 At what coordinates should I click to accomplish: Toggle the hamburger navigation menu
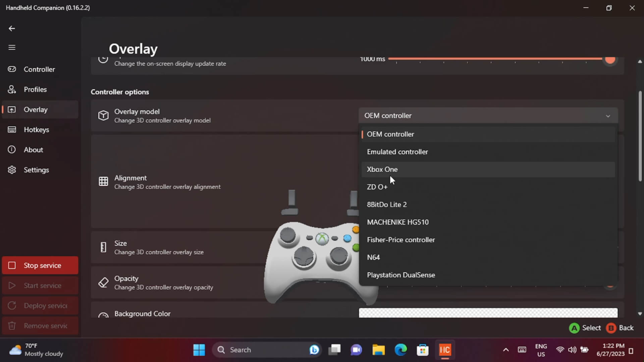pos(12,47)
